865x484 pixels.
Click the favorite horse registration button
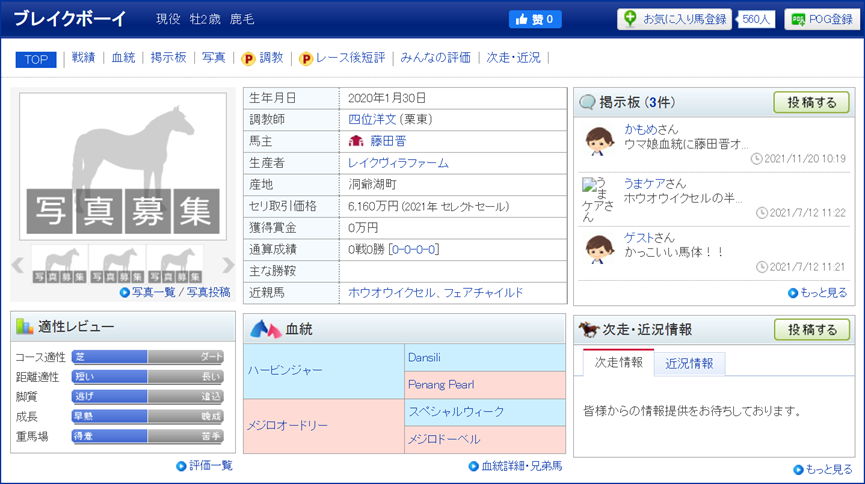click(x=674, y=19)
